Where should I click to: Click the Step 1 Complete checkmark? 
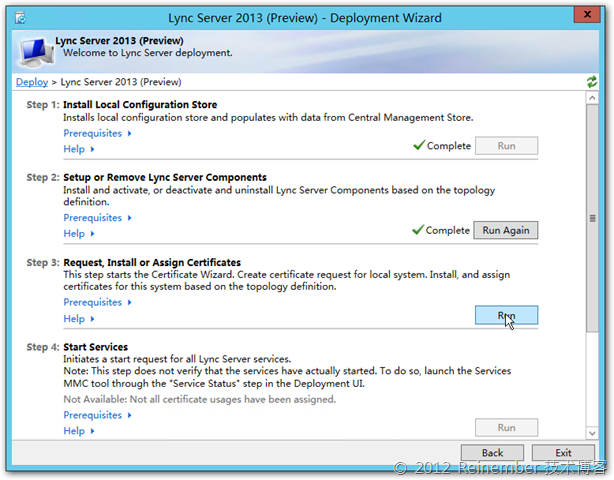[419, 145]
